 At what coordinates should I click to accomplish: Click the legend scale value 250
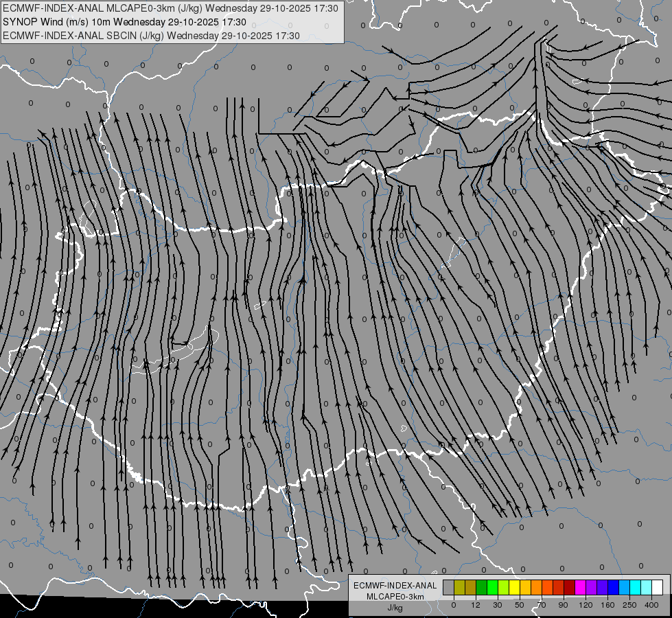pyautogui.click(x=629, y=605)
